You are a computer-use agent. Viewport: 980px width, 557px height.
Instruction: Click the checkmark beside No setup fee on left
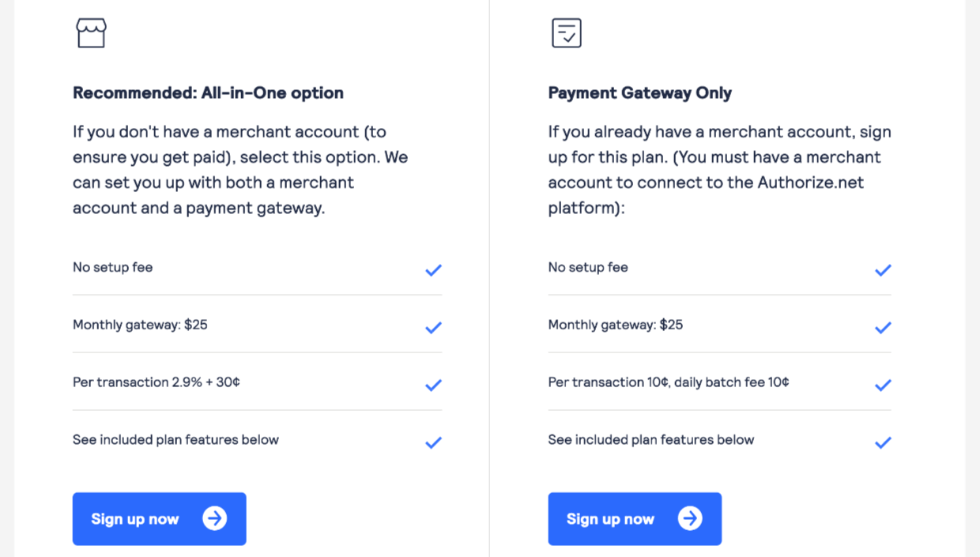coord(433,269)
